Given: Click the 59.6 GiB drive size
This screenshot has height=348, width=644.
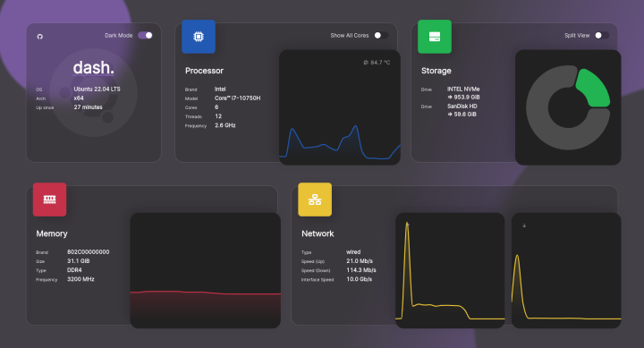Looking at the screenshot, I should [462, 115].
